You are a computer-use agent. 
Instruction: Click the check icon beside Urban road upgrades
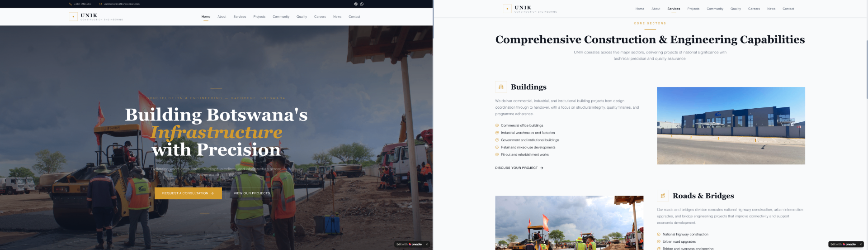point(659,241)
